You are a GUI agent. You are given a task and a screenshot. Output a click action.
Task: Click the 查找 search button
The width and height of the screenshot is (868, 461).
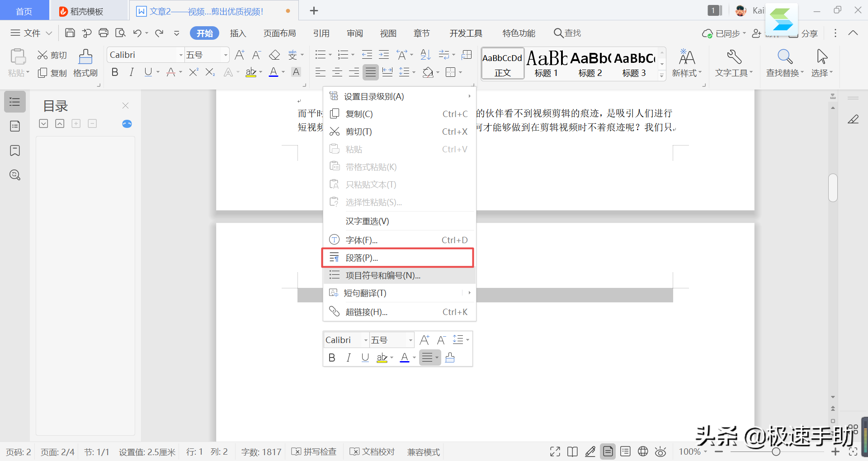click(567, 33)
